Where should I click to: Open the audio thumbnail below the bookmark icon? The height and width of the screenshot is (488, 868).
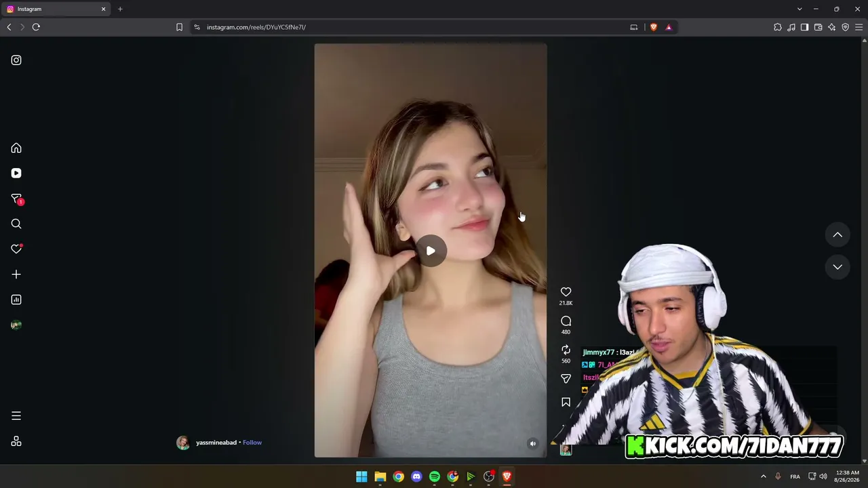566,449
